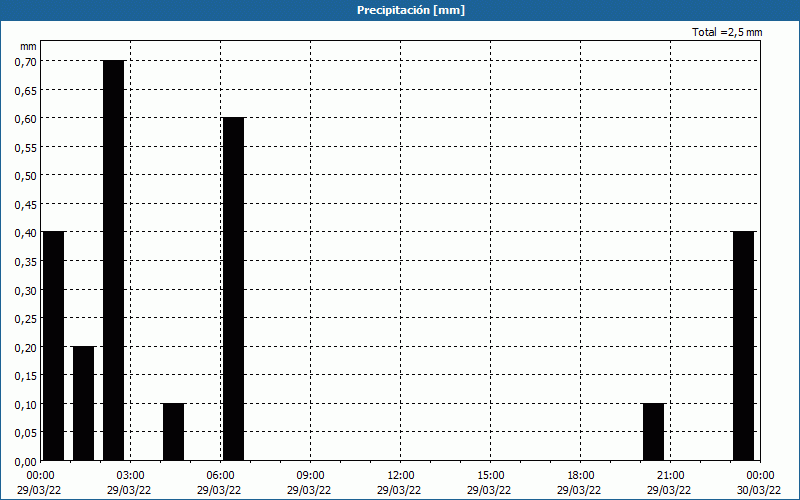This screenshot has width=800, height=500.
Task: Click the 0,65 y-axis label
Action: pos(26,90)
